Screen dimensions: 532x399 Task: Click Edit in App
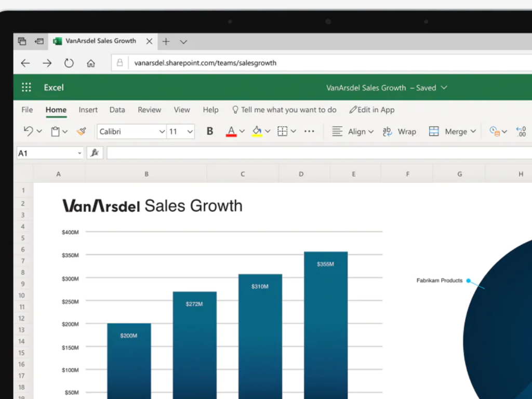pos(372,110)
